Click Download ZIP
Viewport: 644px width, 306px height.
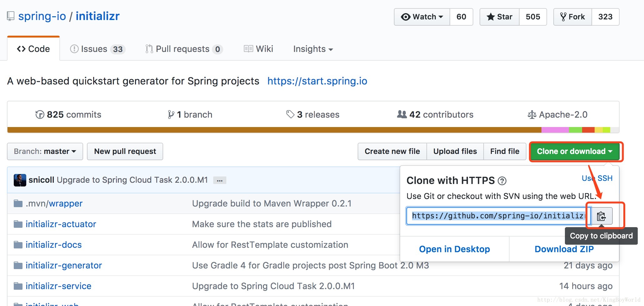point(564,249)
